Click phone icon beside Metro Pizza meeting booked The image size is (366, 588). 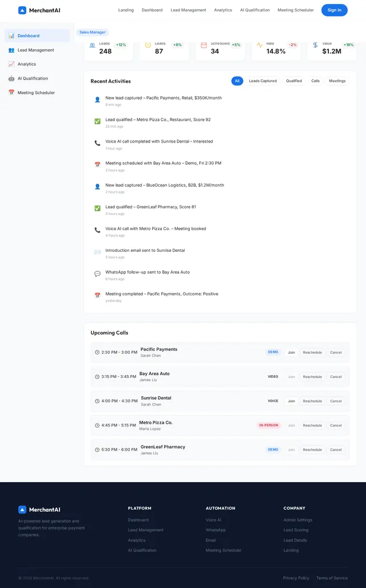click(x=97, y=230)
